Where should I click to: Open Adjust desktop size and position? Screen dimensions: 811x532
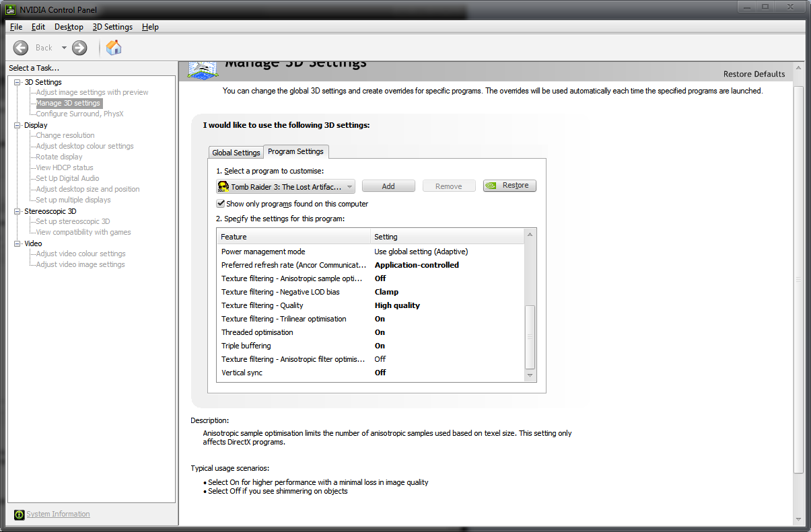(x=87, y=190)
